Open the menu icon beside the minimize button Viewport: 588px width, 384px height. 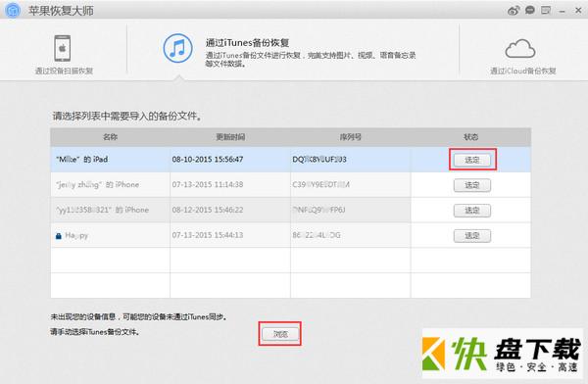click(x=546, y=10)
